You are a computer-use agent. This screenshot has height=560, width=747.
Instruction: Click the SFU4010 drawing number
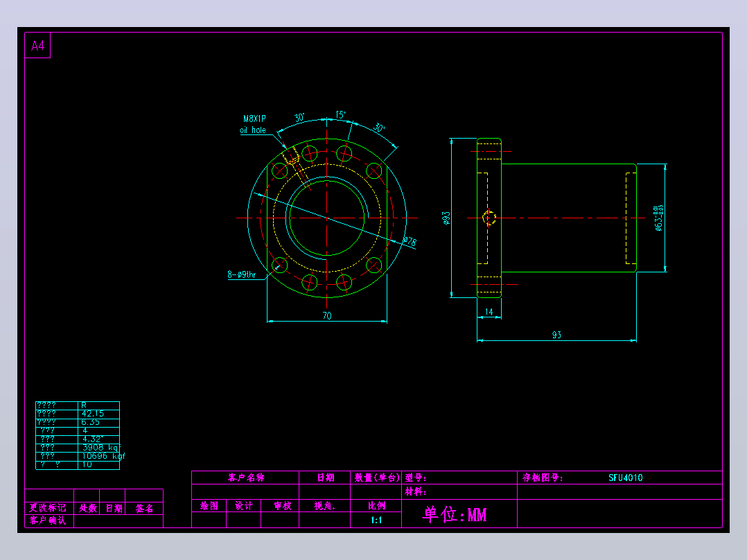tap(626, 478)
